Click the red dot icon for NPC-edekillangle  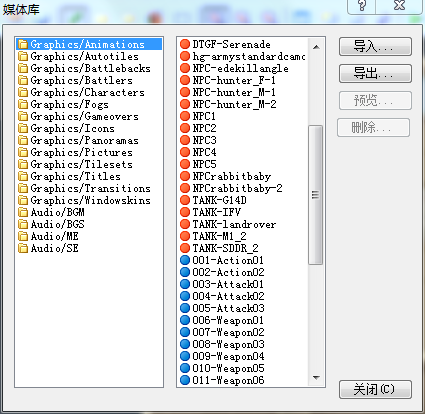tap(185, 68)
